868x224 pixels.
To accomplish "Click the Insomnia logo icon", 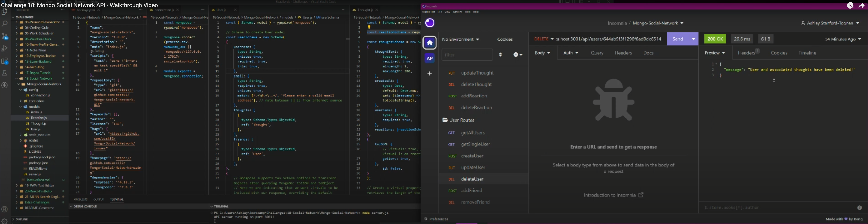I will point(430,23).
